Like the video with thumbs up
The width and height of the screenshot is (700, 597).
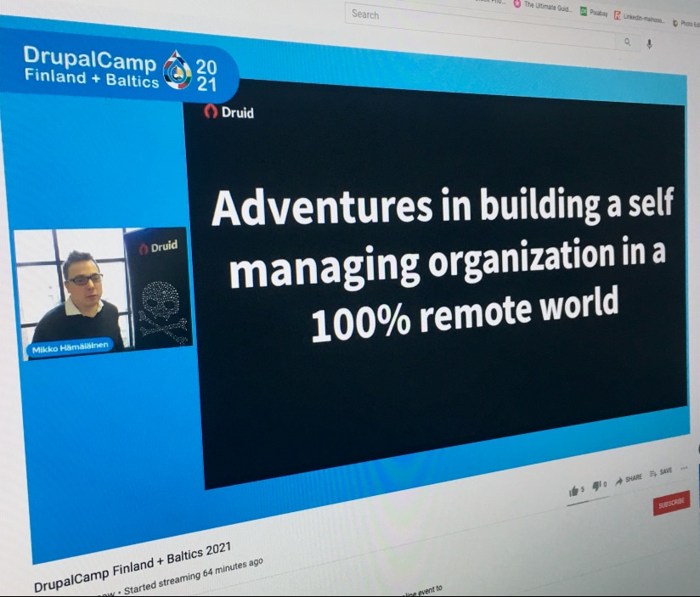(x=576, y=491)
